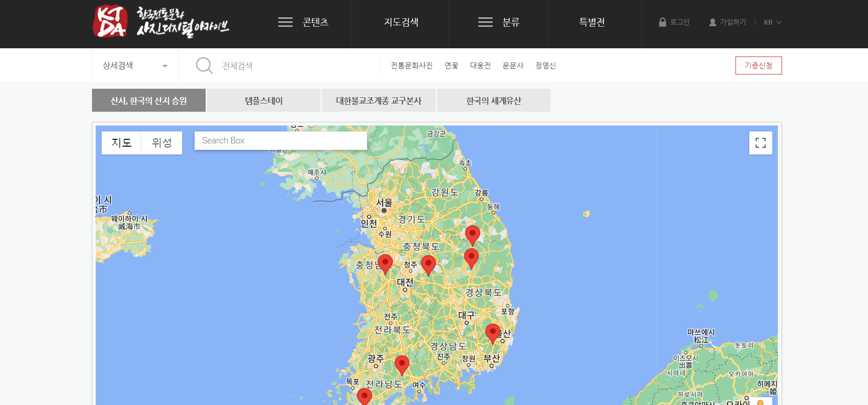Open the 특별전 menu

pyautogui.click(x=592, y=22)
